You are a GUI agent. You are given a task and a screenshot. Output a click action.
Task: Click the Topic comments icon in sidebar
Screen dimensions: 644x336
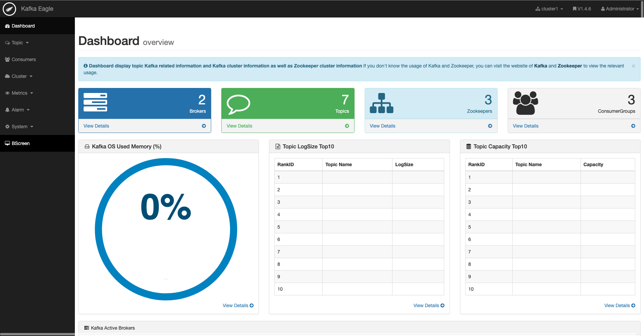(7, 43)
